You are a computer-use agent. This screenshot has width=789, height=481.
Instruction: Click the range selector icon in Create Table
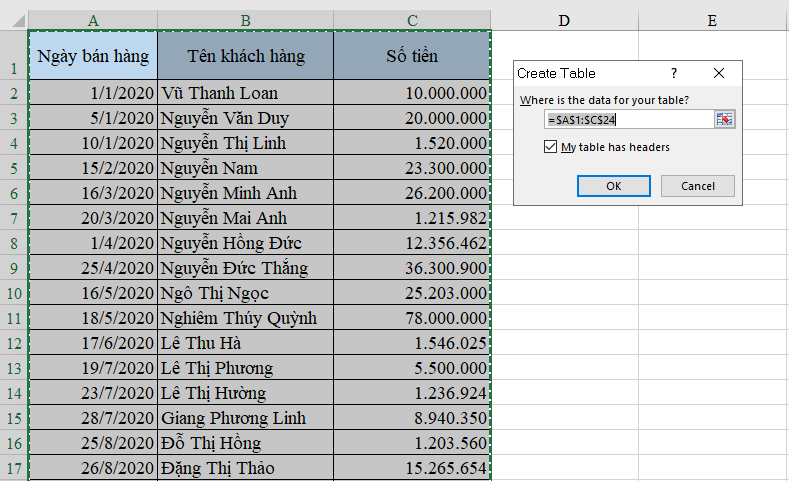[x=724, y=119]
